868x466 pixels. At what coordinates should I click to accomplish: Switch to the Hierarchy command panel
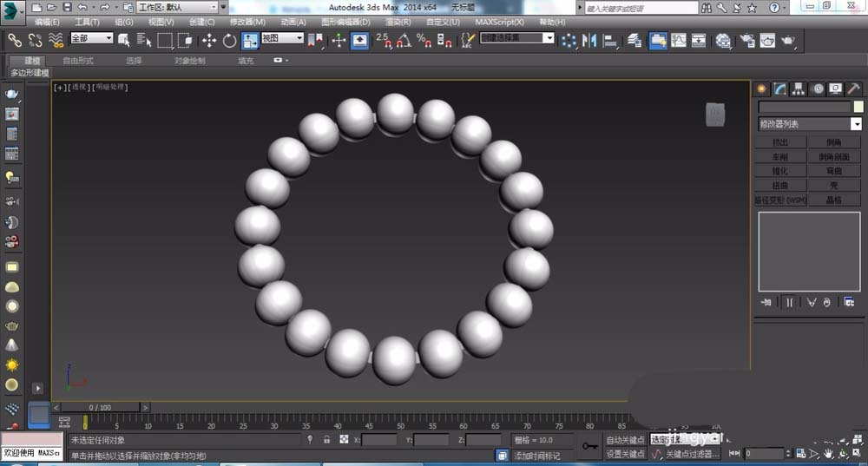(799, 89)
